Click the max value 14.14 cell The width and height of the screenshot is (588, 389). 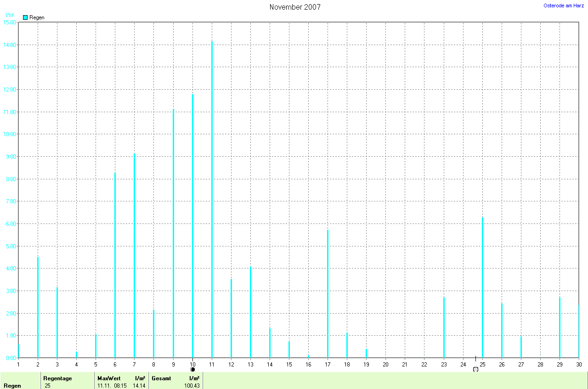(139, 386)
